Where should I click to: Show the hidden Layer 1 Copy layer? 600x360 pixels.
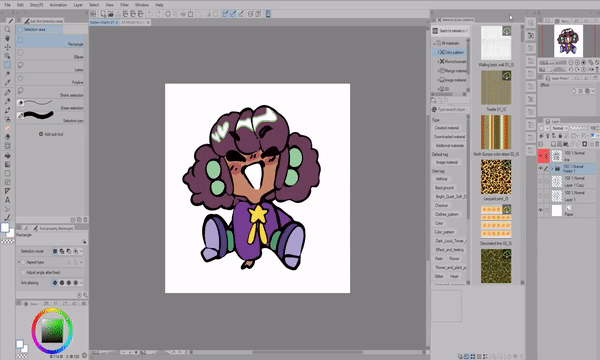(x=541, y=181)
